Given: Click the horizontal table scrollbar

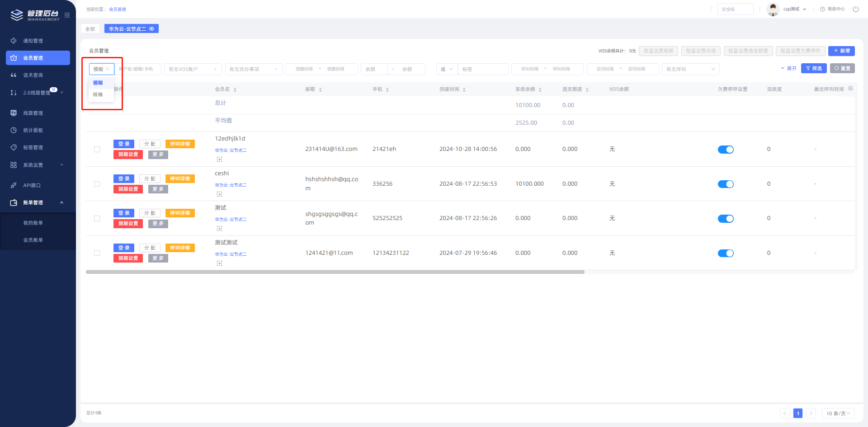Looking at the screenshot, I should pos(335,272).
